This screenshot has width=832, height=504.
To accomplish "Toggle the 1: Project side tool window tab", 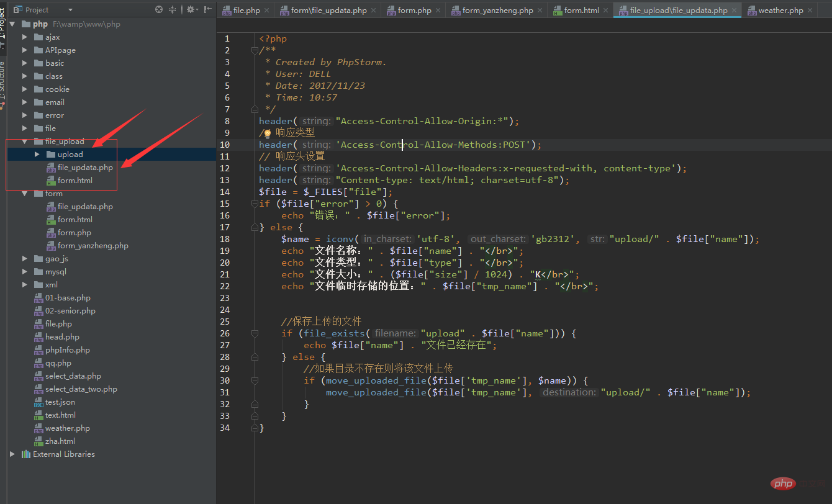I will tap(2, 28).
